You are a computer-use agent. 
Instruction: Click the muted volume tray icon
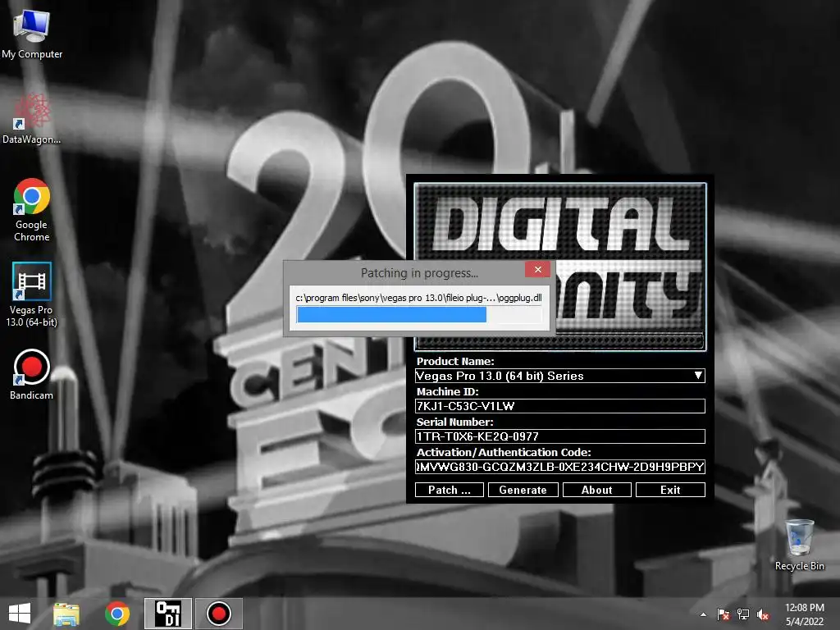[x=763, y=614]
